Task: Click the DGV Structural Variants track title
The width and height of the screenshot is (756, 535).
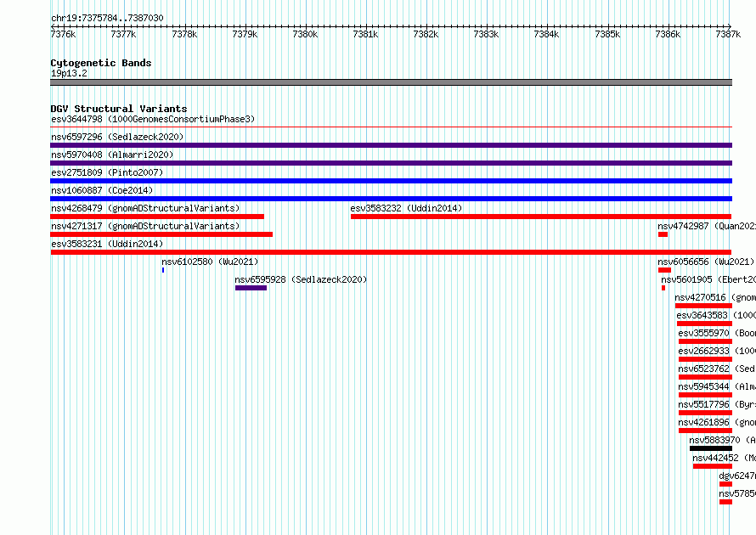Action: click(x=119, y=109)
